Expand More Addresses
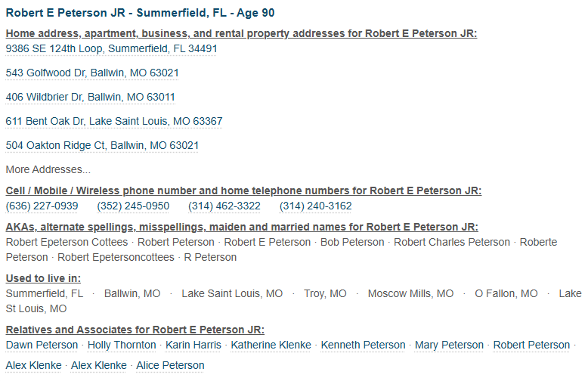This screenshot has height=381, width=588. [x=48, y=169]
